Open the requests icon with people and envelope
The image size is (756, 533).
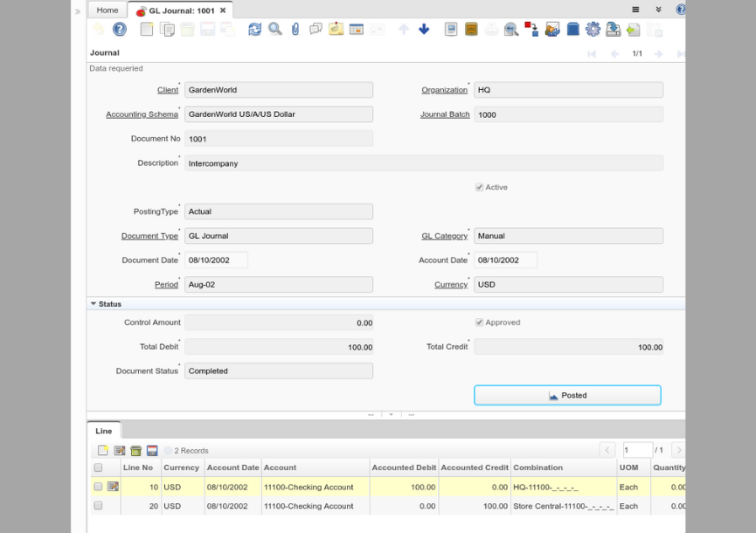[552, 30]
